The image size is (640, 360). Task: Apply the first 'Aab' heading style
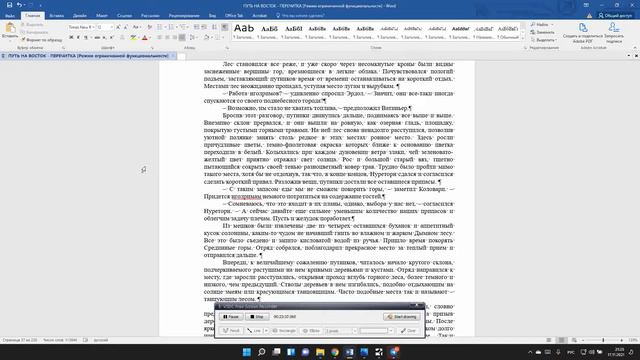[244, 31]
